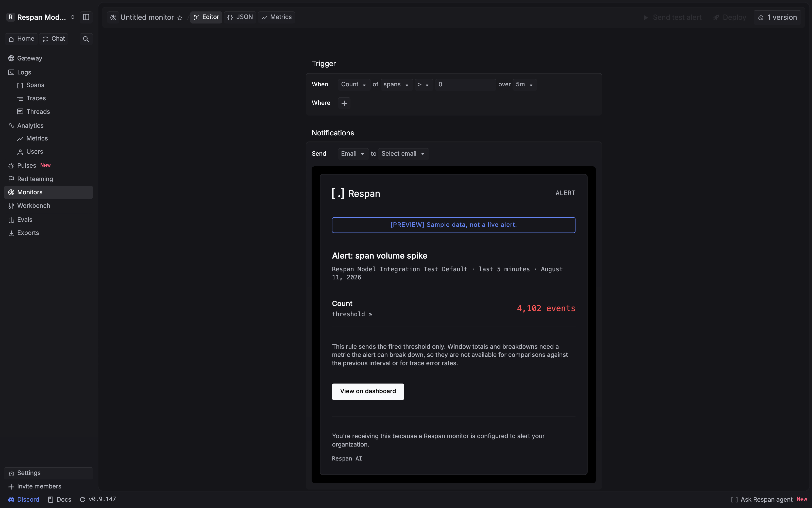Open the 5m time window dropdown
This screenshot has width=812, height=508.
point(525,85)
